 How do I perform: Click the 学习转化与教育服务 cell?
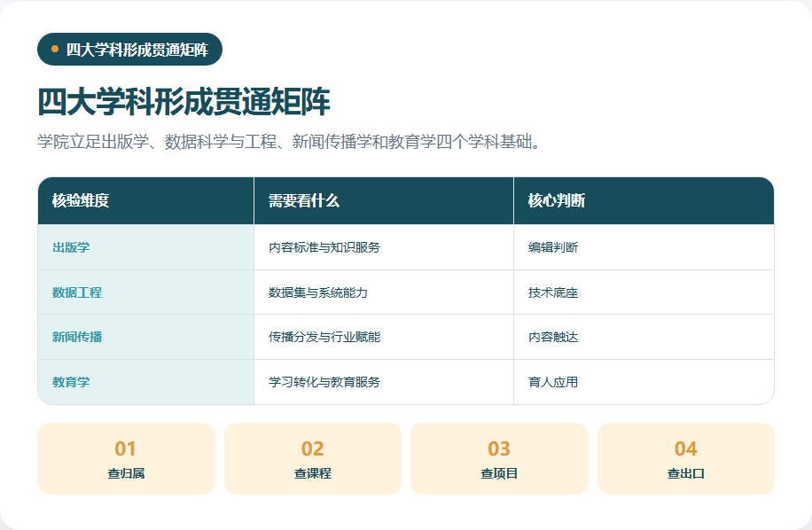coord(384,382)
